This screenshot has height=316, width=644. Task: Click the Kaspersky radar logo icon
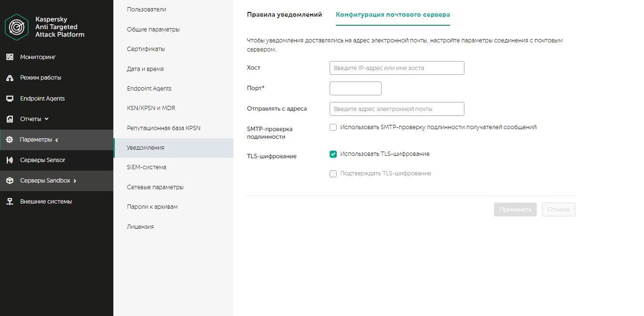(x=17, y=27)
